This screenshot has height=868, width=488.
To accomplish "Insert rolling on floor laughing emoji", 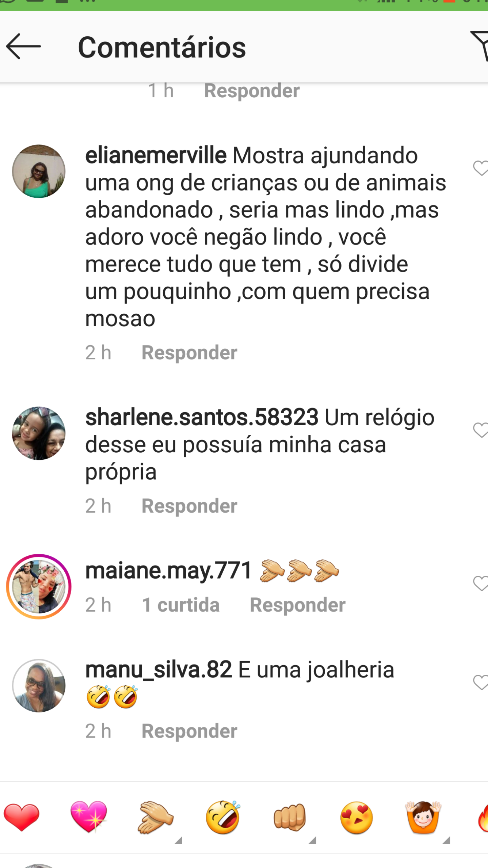I will (x=223, y=817).
